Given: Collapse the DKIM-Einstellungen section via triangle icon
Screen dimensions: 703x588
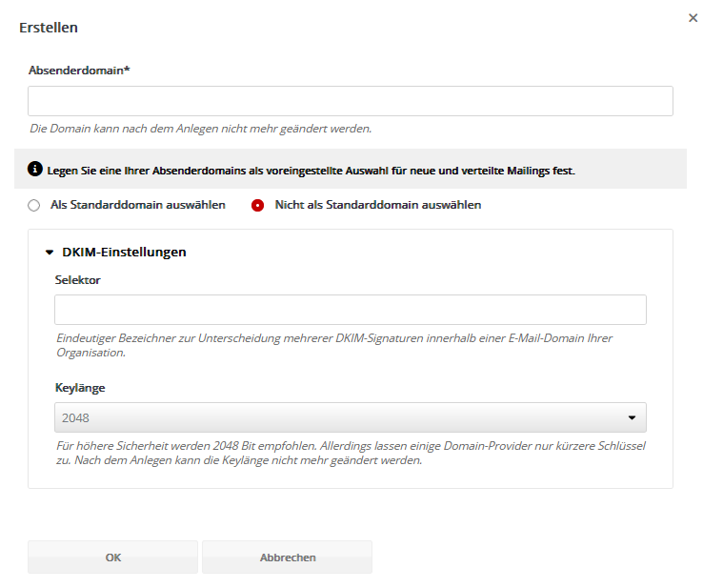Looking at the screenshot, I should click(49, 253).
